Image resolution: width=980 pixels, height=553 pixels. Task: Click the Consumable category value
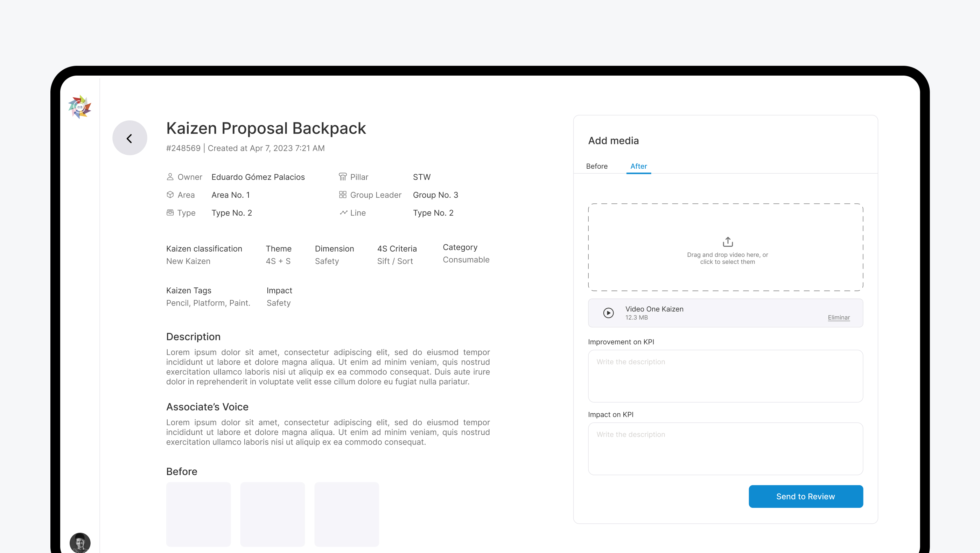[466, 260]
